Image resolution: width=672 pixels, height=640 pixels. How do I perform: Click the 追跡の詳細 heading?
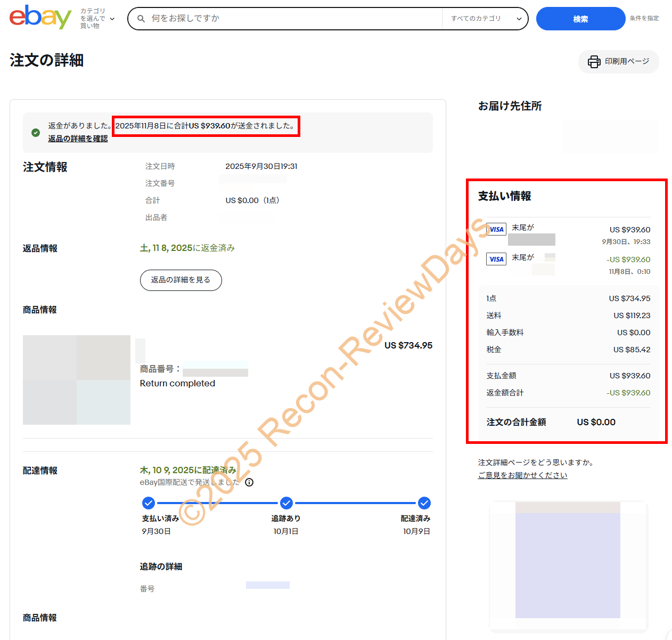click(x=161, y=566)
